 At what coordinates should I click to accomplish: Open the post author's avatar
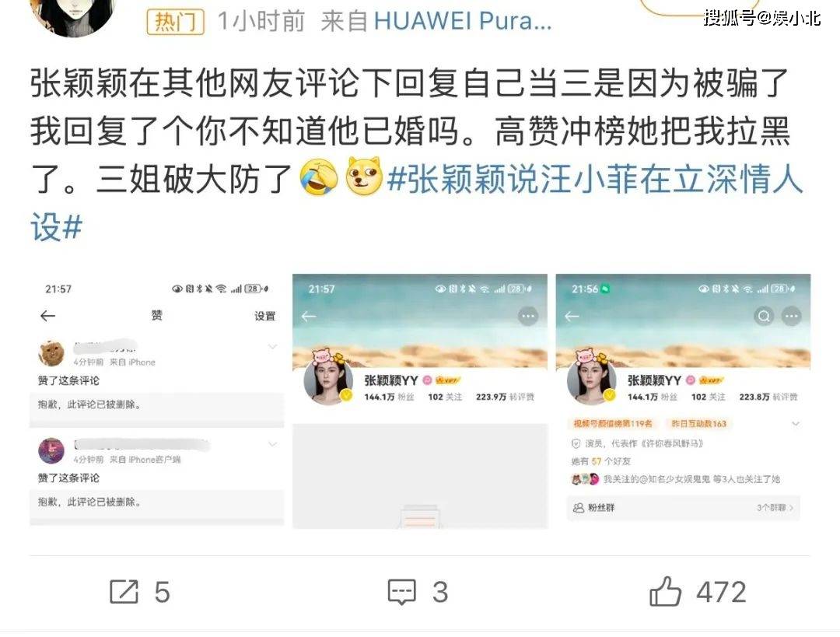point(72,16)
